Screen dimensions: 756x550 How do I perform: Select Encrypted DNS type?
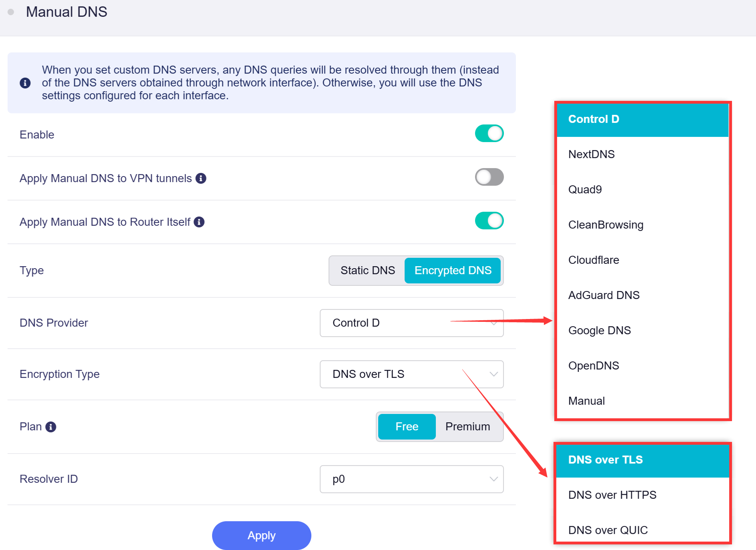coord(453,271)
